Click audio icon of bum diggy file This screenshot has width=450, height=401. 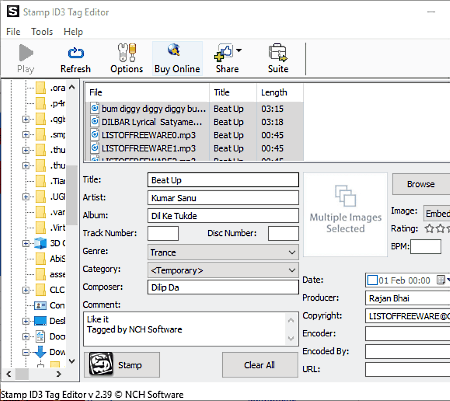tap(95, 108)
